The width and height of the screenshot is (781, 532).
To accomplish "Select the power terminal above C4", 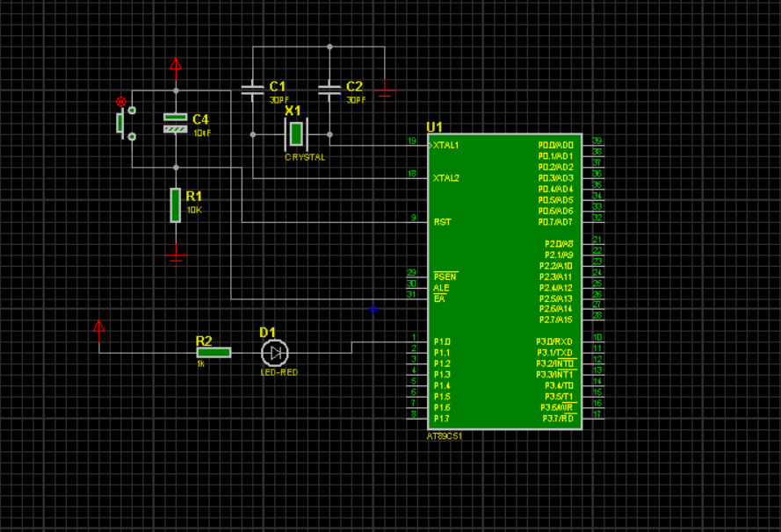I will [x=176, y=68].
